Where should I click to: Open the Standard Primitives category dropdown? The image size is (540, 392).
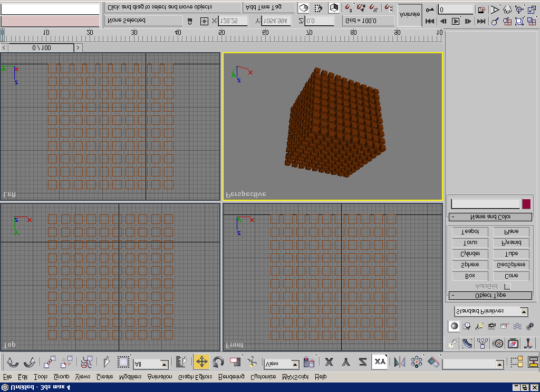coord(491,311)
